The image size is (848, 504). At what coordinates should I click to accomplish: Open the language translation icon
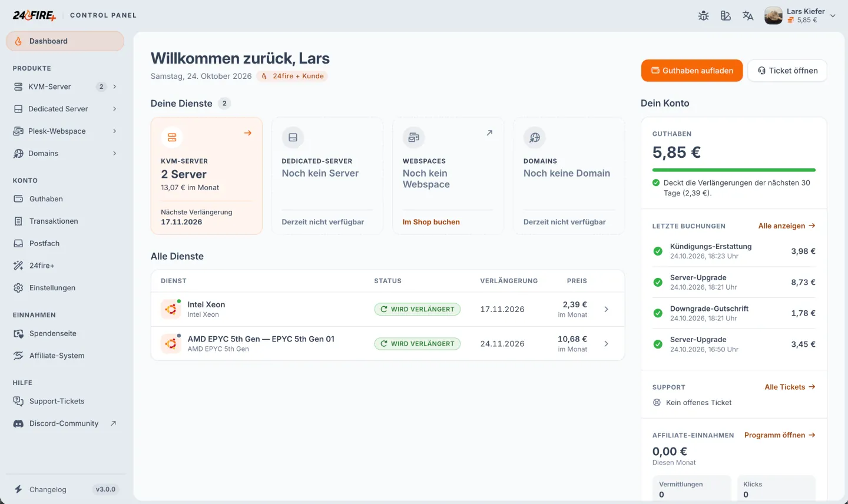click(x=748, y=16)
